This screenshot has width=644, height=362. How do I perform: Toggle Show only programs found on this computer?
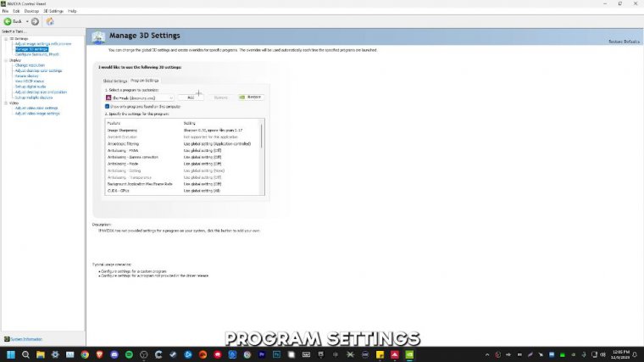[x=107, y=106]
